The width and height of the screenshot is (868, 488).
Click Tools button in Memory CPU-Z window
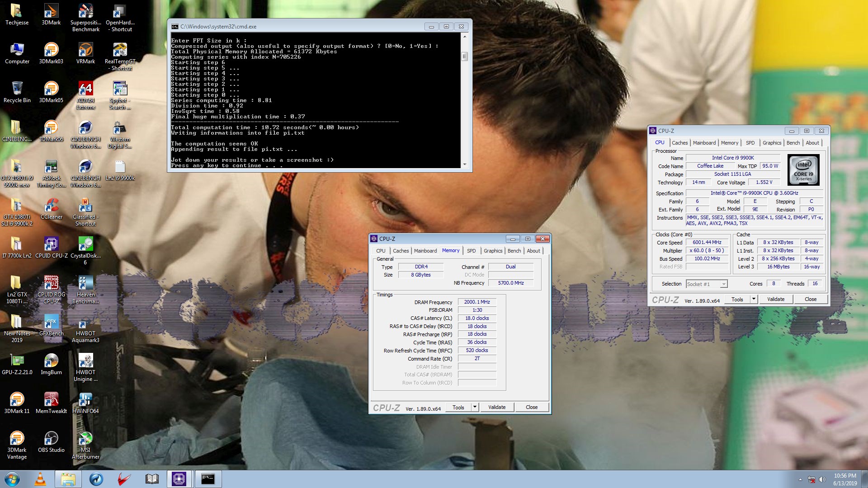(x=458, y=407)
